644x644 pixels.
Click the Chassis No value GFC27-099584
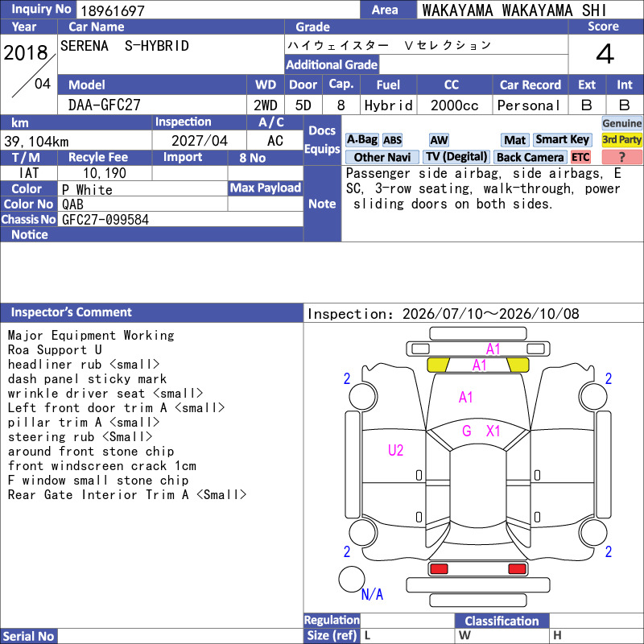105,220
